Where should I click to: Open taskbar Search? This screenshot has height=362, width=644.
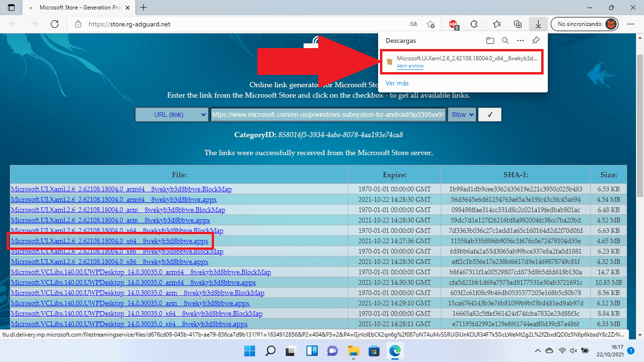pos(271,351)
